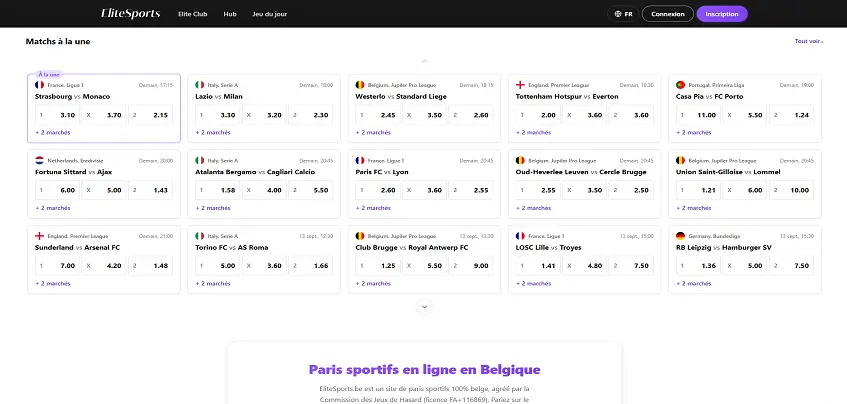
Task: Select Cercle Brugge win at 2.50
Action: tap(632, 190)
